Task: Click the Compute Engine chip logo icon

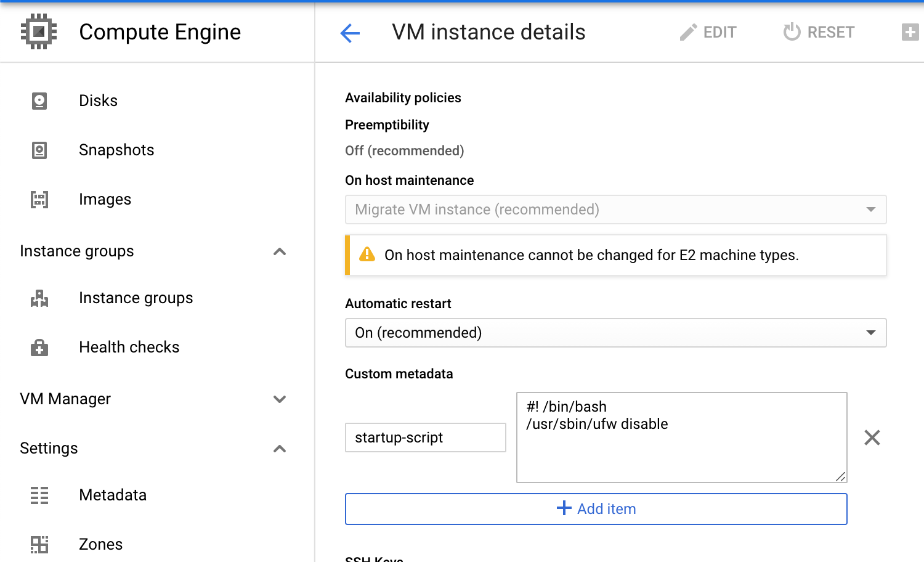Action: 39,31
